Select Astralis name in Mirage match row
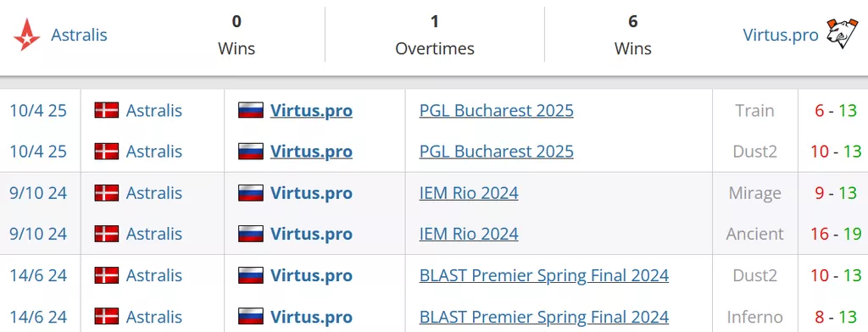Image resolution: width=868 pixels, height=332 pixels. 154,193
